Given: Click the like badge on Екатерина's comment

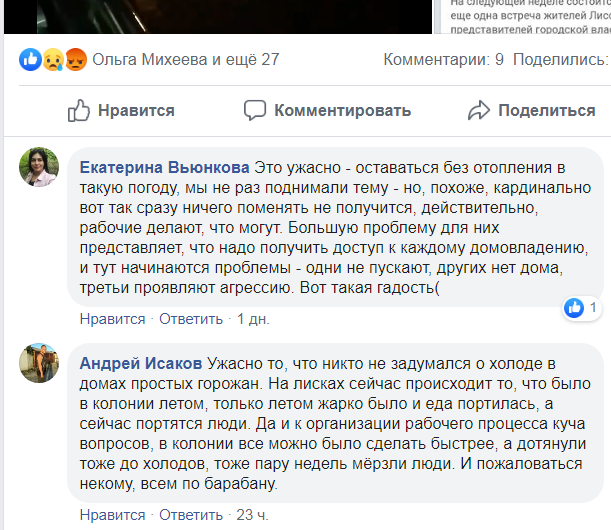Looking at the screenshot, I should (x=581, y=308).
